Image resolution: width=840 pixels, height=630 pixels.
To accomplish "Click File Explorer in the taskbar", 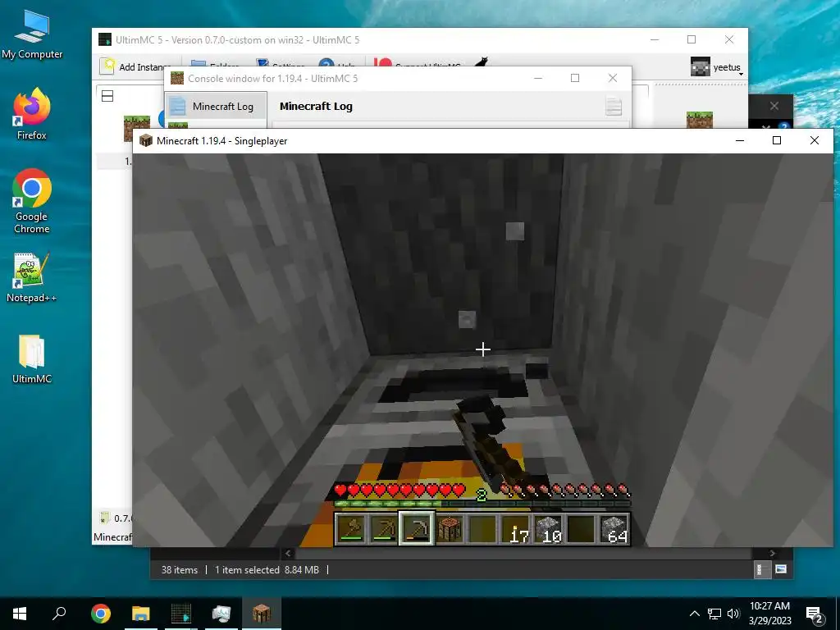I will [x=141, y=614].
